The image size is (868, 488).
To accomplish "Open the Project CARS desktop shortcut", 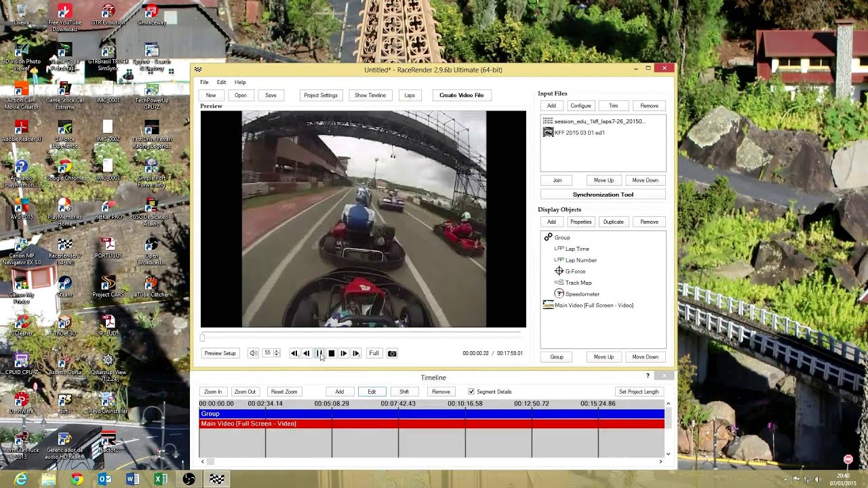I will pyautogui.click(x=108, y=287).
